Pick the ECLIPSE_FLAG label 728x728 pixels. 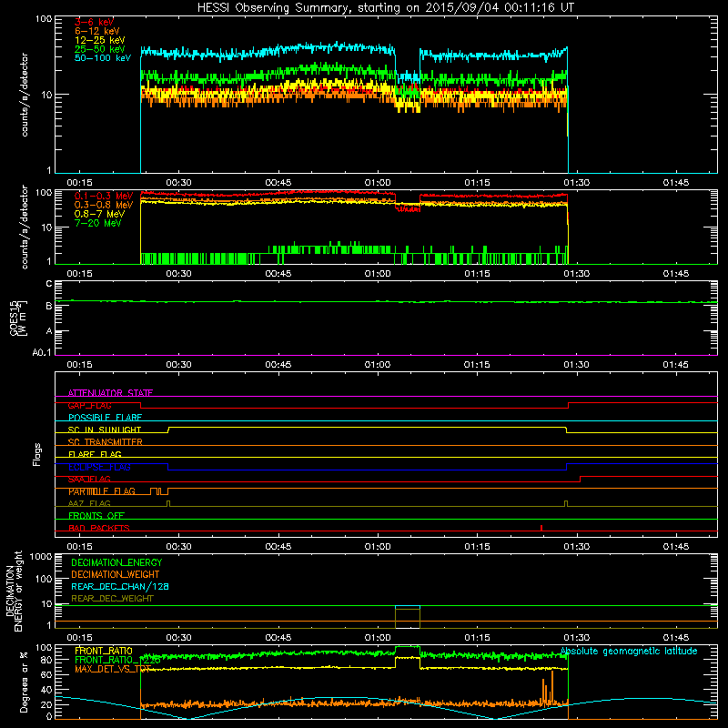[99, 467]
